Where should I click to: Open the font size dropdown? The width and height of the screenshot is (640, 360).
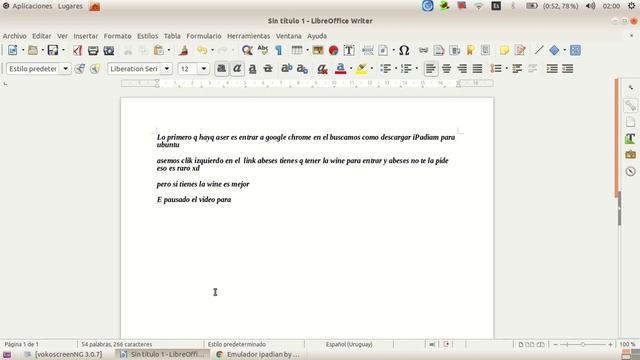204,69
